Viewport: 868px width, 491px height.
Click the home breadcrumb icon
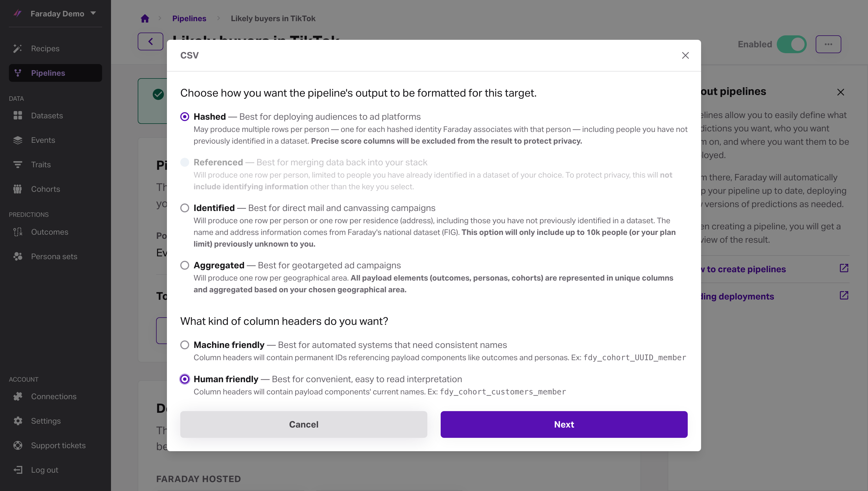(x=145, y=19)
